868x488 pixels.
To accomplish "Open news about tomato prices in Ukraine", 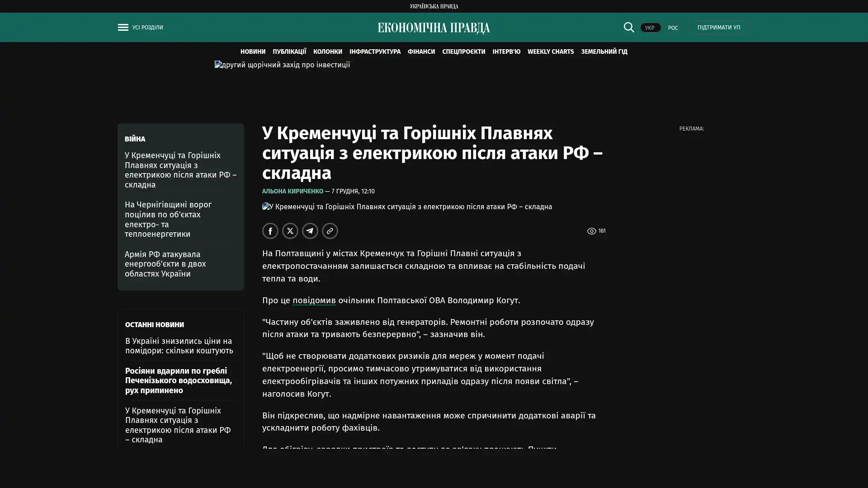I will point(179,346).
